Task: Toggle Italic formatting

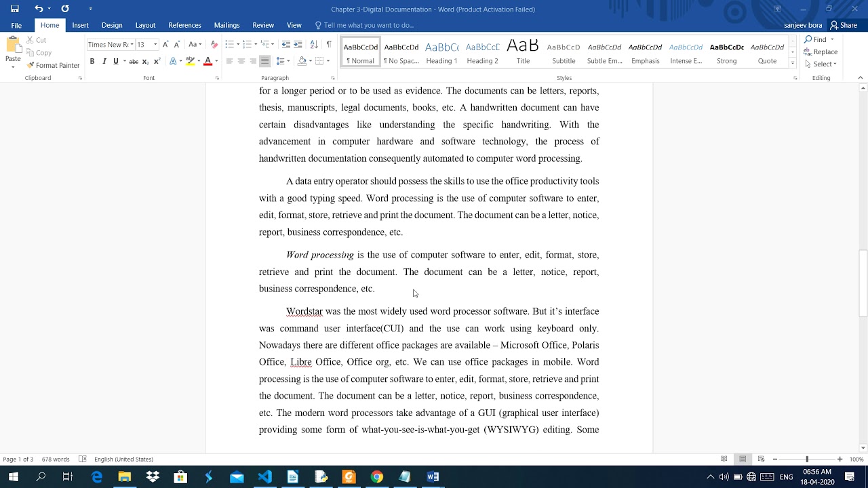Action: (x=104, y=61)
